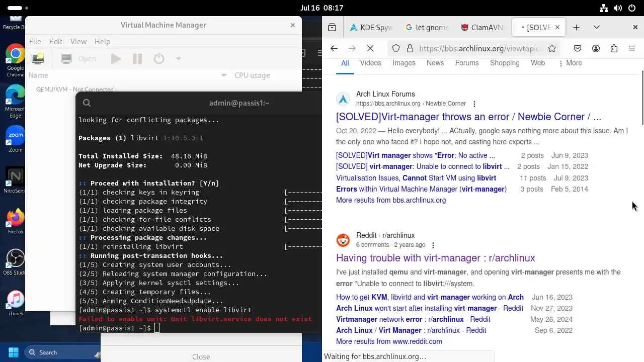The image size is (644, 362).
Task: Open the Zoom desktop icon
Action: click(15, 139)
